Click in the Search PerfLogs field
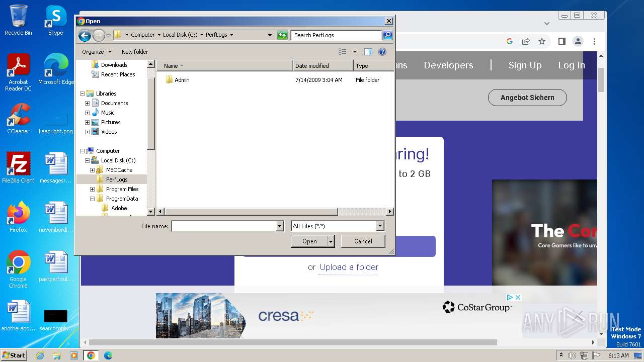Screen dimensions: 644x362 click(x=336, y=35)
